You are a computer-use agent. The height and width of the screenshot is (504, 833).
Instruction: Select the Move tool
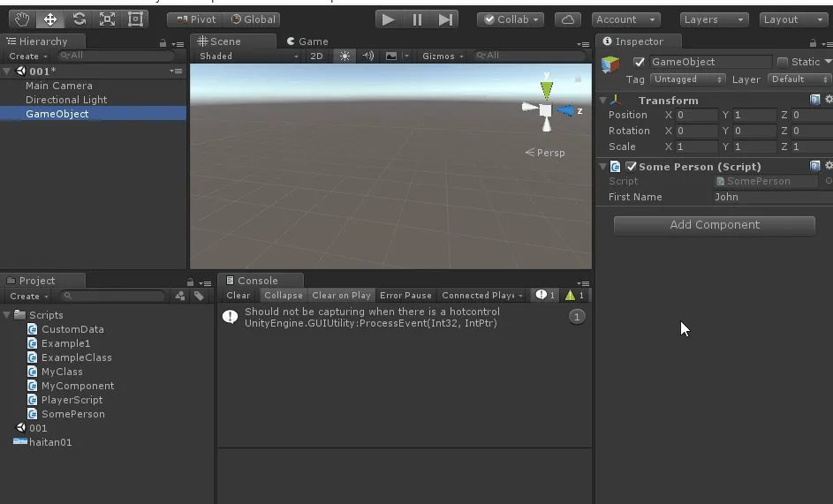50,19
